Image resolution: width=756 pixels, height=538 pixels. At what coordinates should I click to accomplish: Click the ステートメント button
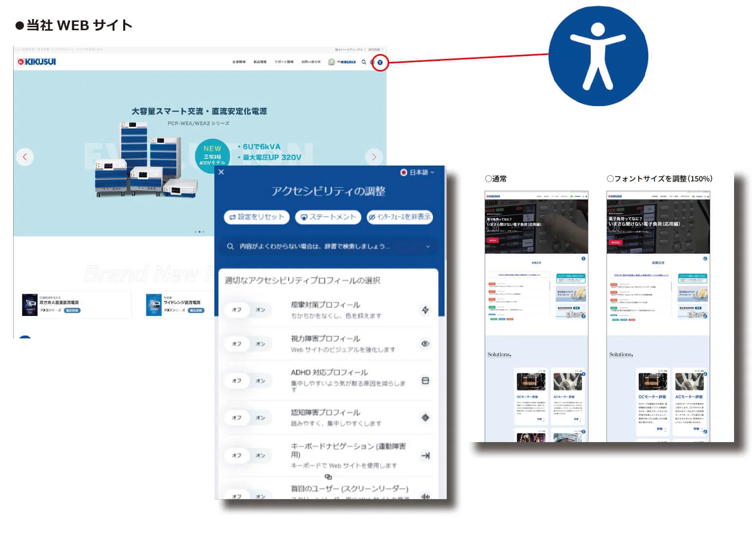328,217
